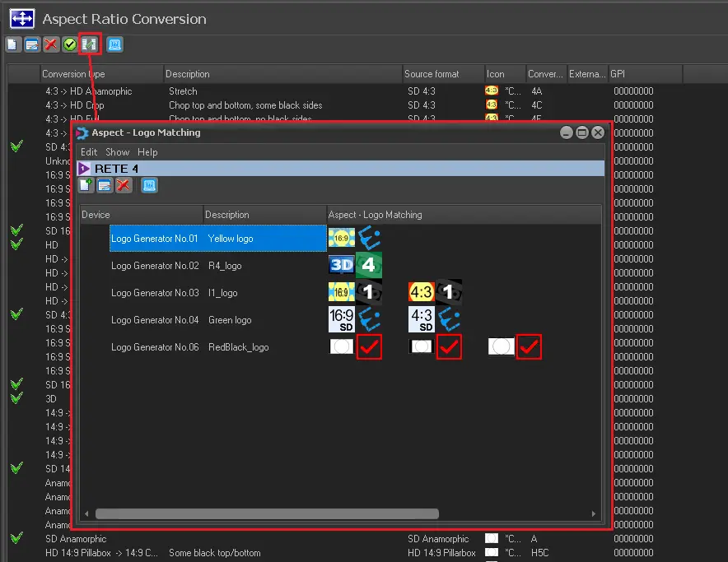Open the Help menu

(147, 152)
